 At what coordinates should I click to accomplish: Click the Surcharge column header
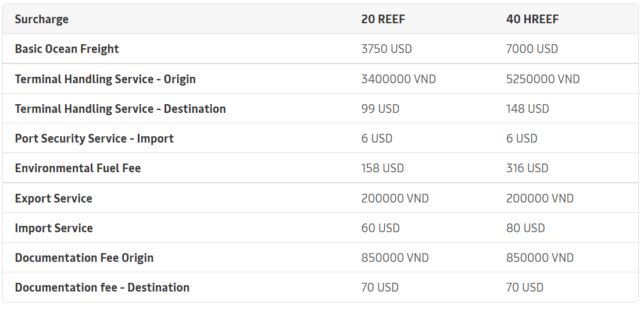point(42,19)
